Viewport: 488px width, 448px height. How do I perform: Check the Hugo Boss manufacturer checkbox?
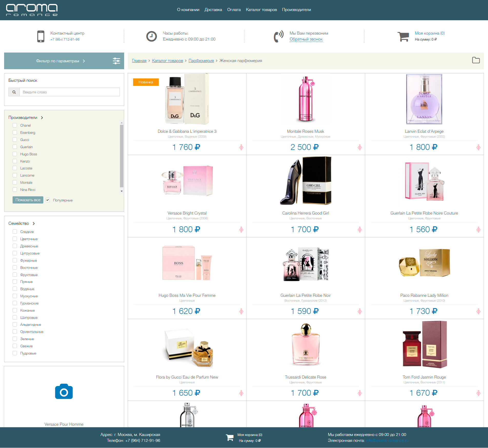pos(15,154)
